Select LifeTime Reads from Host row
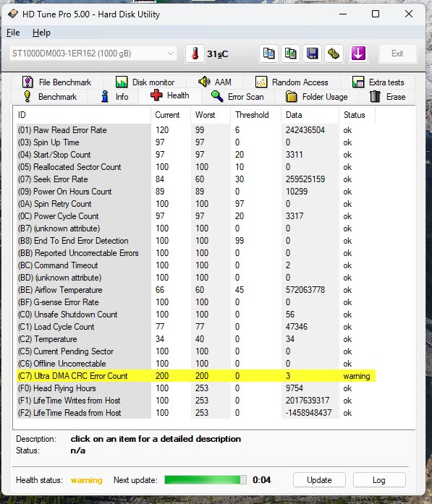This screenshot has width=432, height=504. click(196, 413)
